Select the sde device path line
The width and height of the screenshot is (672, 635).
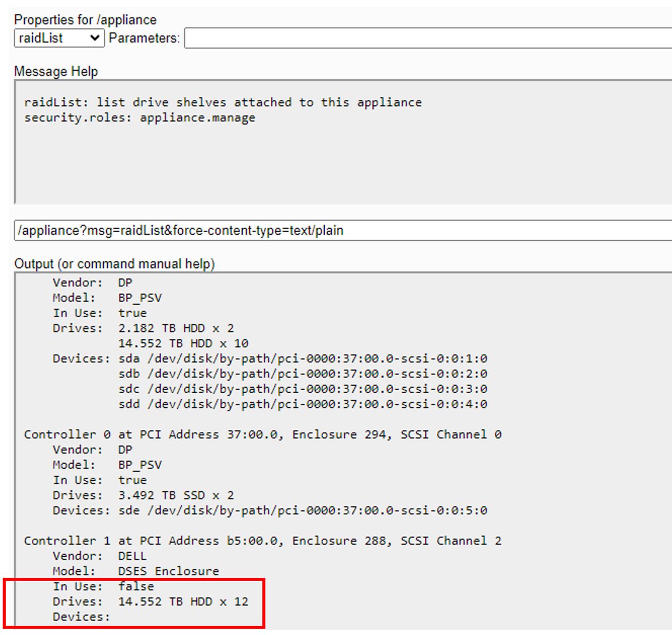302,510
